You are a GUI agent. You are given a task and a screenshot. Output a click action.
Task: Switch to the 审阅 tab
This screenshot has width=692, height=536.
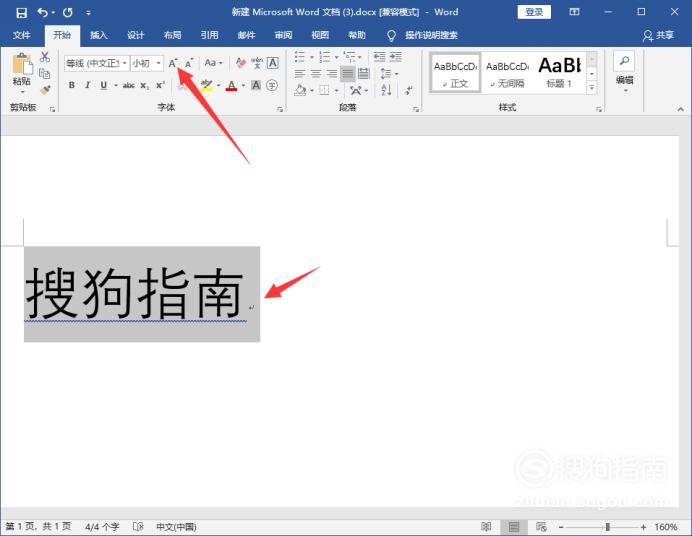coord(283,35)
